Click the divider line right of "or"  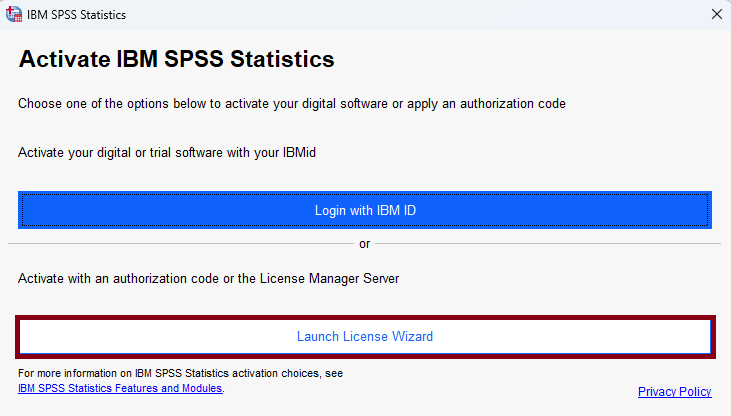548,244
